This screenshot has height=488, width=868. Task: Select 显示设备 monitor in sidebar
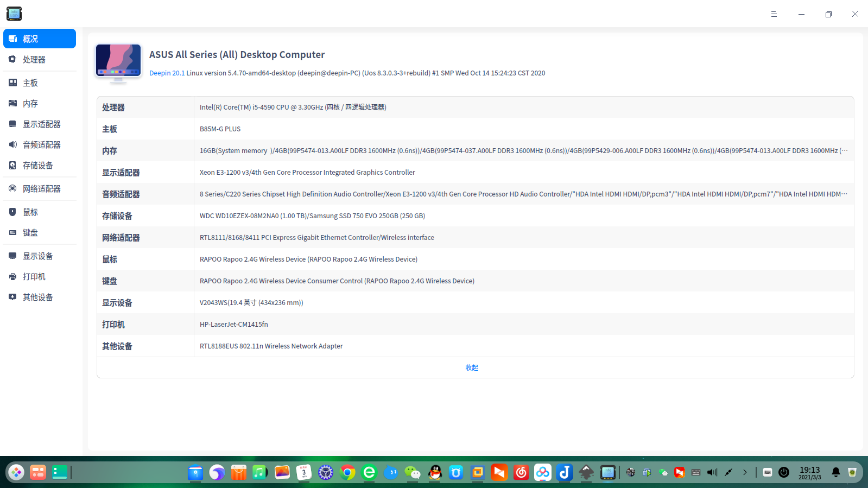point(40,256)
